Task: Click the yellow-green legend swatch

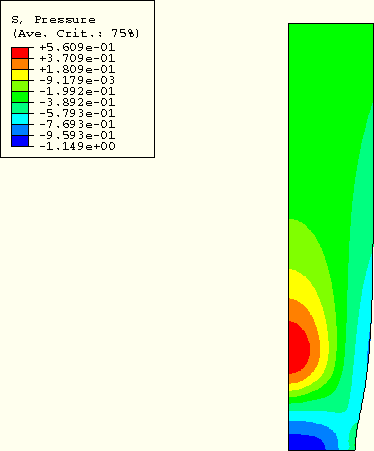Action: pos(20,86)
